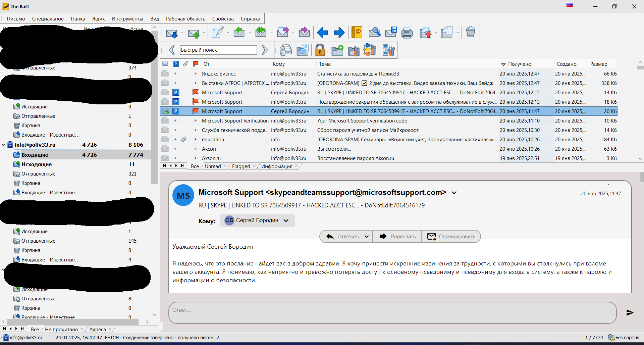Open dropdown arrow next to move-to-folder icon
This screenshot has width=644, height=345.
tap(436, 33)
